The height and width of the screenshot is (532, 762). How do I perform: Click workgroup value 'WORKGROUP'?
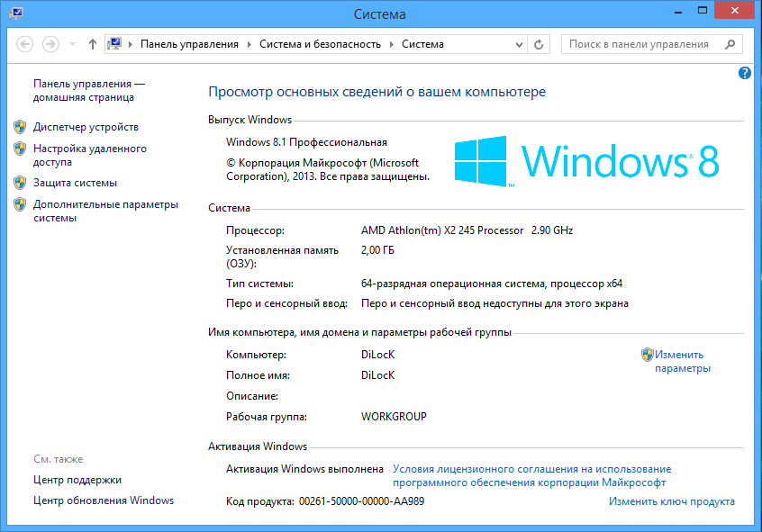[394, 417]
